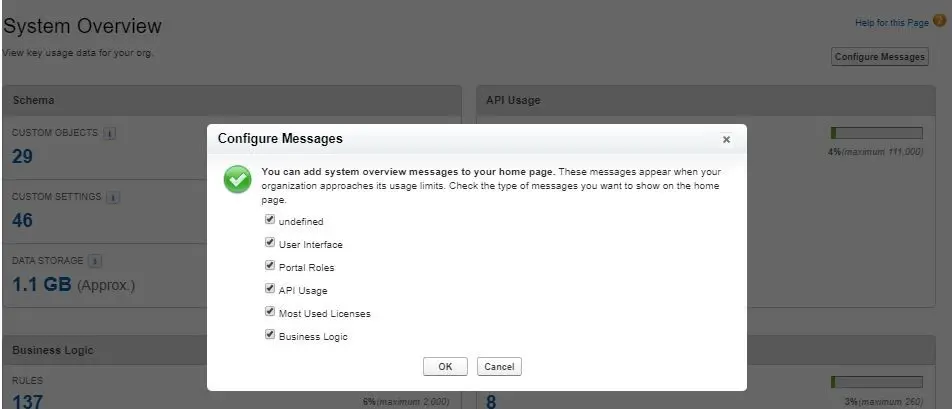The image size is (952, 409).
Task: Uncheck the Business Logic checkbox
Action: [x=270, y=335]
